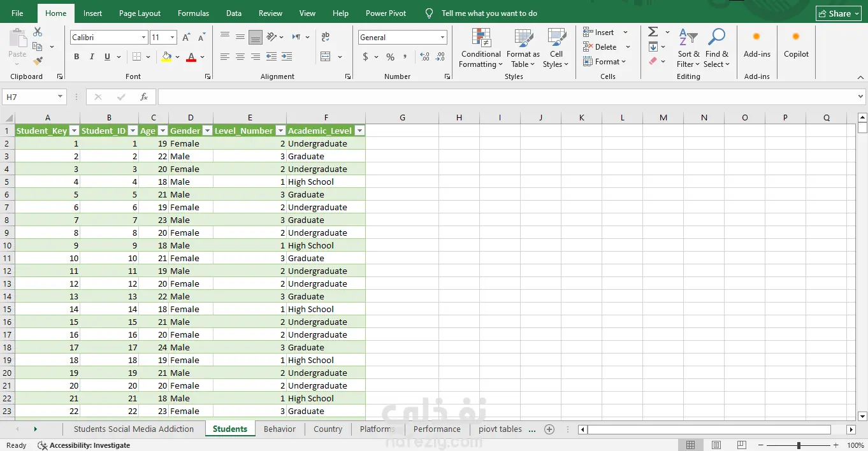Image resolution: width=868 pixels, height=451 pixels.
Task: Decrease indent in Alignment group
Action: [271, 57]
